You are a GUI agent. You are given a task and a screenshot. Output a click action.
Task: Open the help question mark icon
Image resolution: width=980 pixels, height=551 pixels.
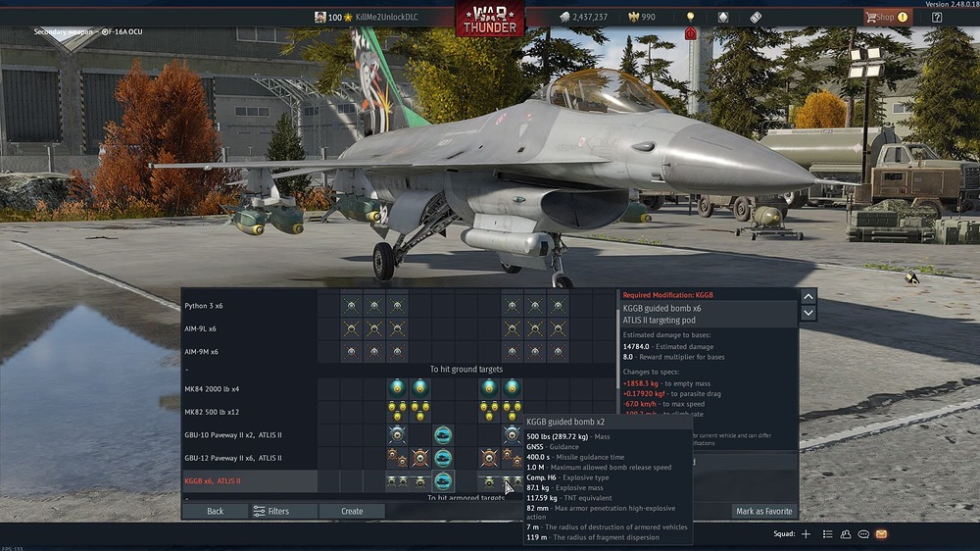pos(936,17)
